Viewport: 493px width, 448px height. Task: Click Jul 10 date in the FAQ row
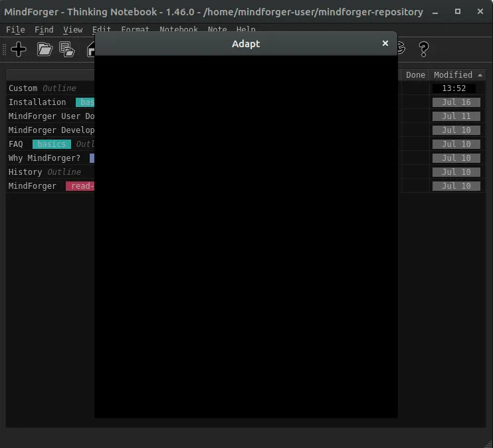[456, 144]
